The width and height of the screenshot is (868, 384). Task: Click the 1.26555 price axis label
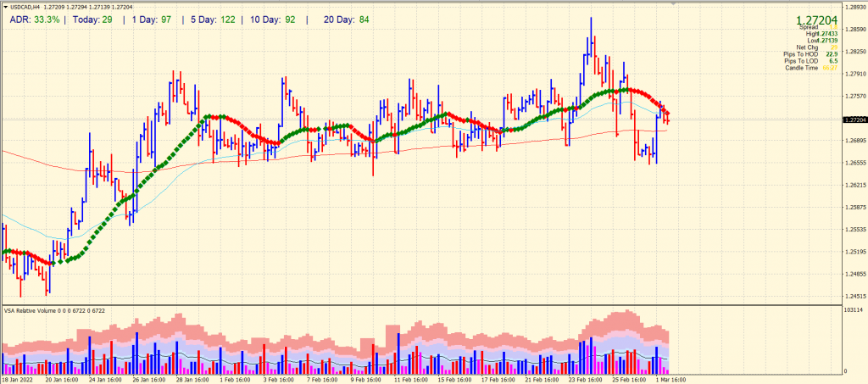click(856, 163)
